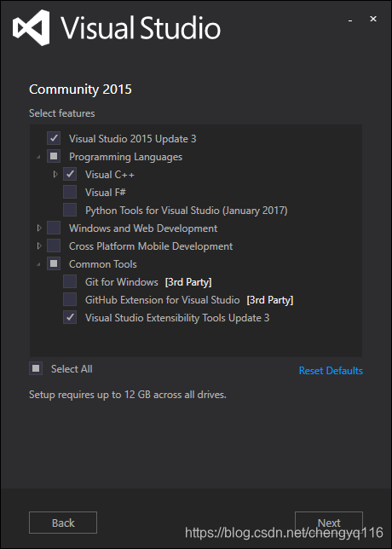Viewport: 392px width, 549px height.
Task: Toggle the Programming Languages checkbox
Action: tap(54, 156)
